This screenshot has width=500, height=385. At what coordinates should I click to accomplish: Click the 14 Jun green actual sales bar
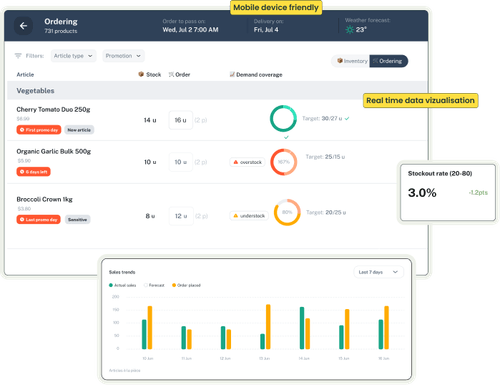point(302,328)
